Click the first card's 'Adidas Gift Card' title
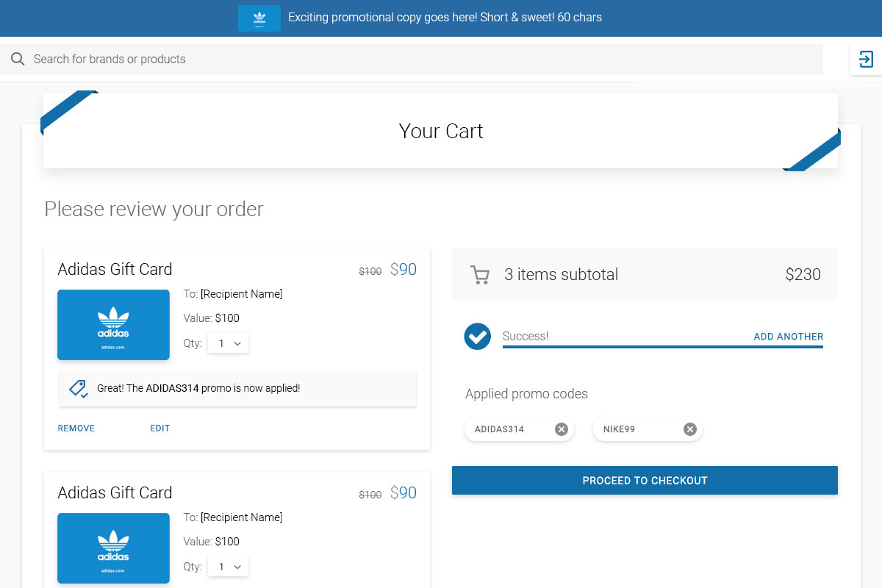The image size is (882, 588). (x=115, y=269)
